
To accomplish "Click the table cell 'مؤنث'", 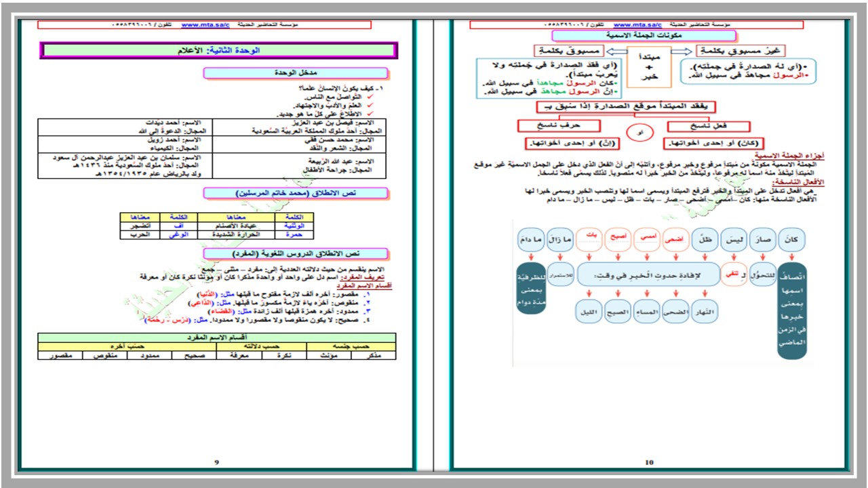I will (329, 354).
